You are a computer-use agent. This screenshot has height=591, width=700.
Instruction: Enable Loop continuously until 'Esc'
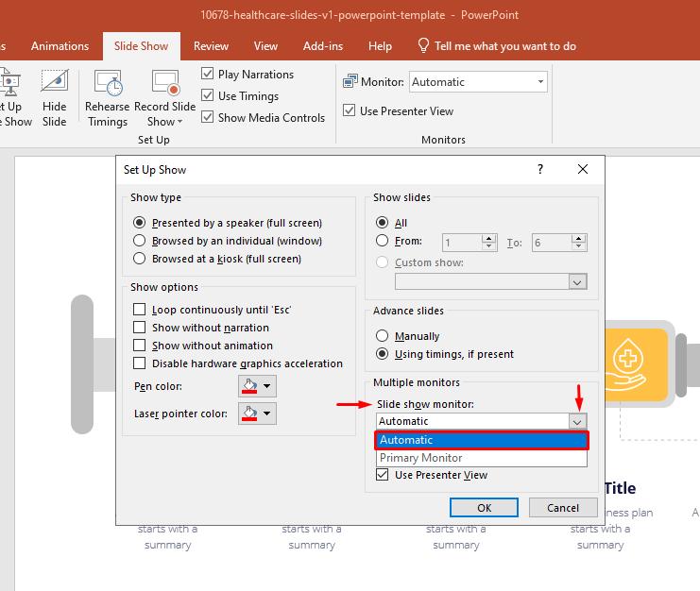tap(139, 309)
